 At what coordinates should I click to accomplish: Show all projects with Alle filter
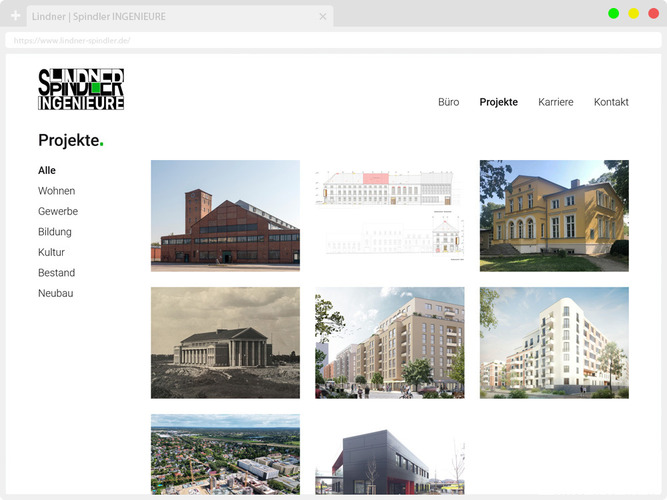pos(47,171)
